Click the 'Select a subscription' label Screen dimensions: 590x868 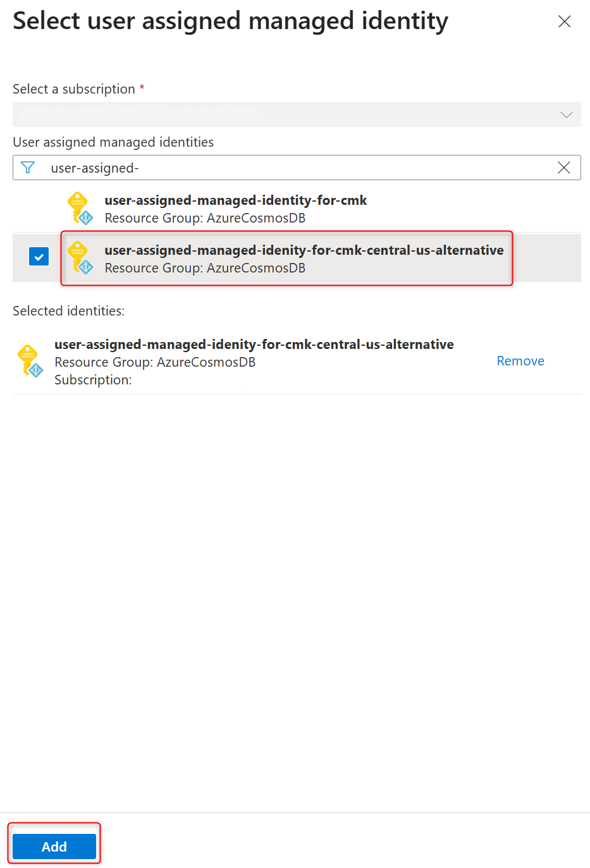(74, 89)
